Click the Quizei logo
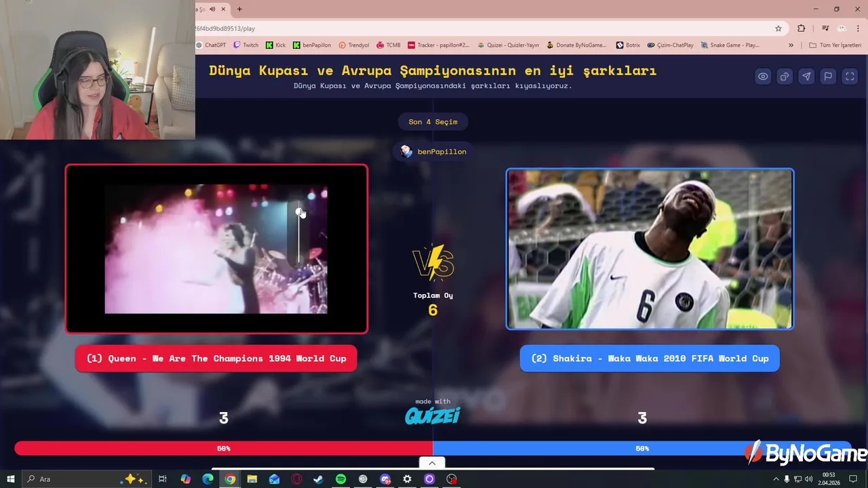This screenshot has width=868, height=488. pyautogui.click(x=433, y=415)
